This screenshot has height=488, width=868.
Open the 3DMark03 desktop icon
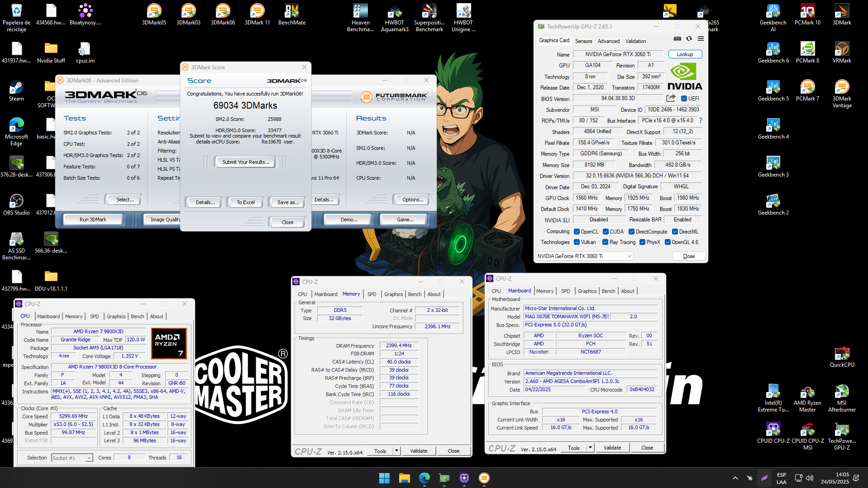188,14
